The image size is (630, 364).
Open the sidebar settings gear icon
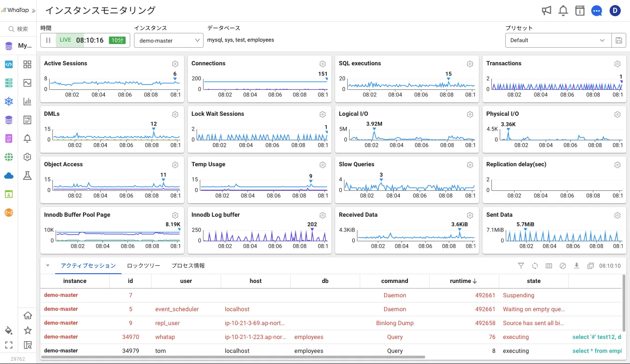(x=27, y=157)
